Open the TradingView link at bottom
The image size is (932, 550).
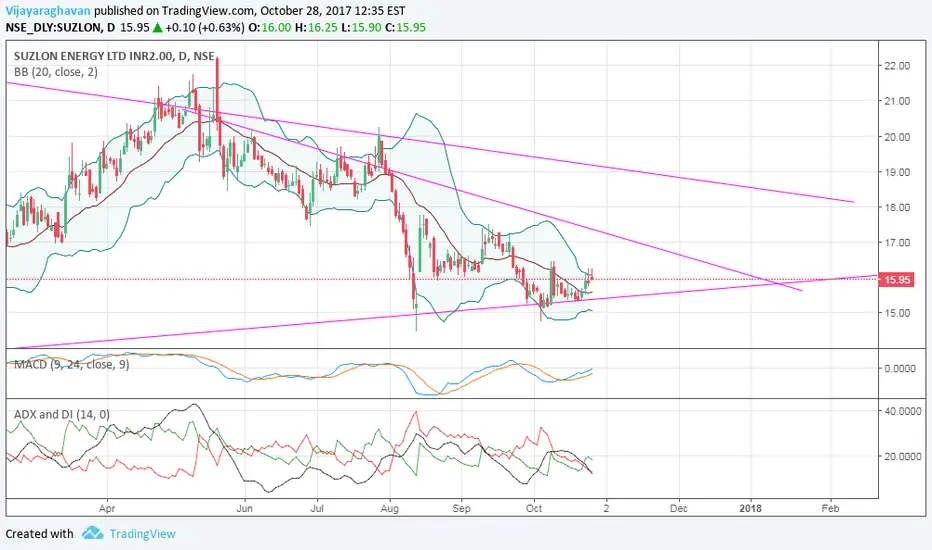(143, 534)
